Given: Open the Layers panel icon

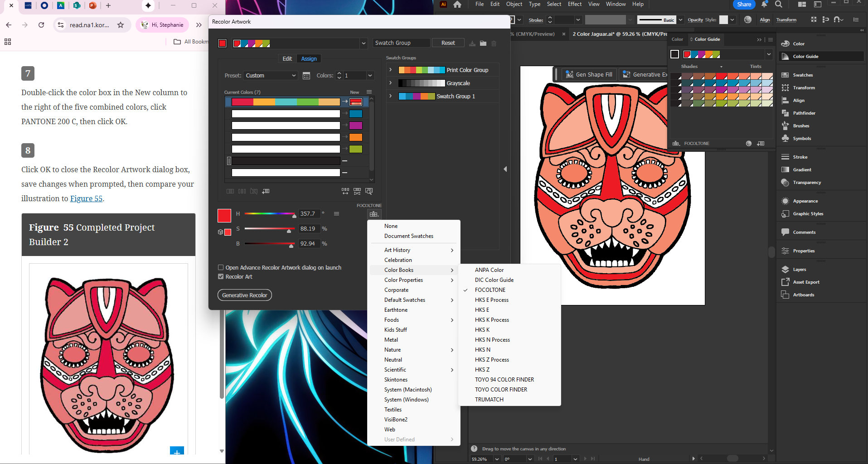Looking at the screenshot, I should (x=786, y=270).
